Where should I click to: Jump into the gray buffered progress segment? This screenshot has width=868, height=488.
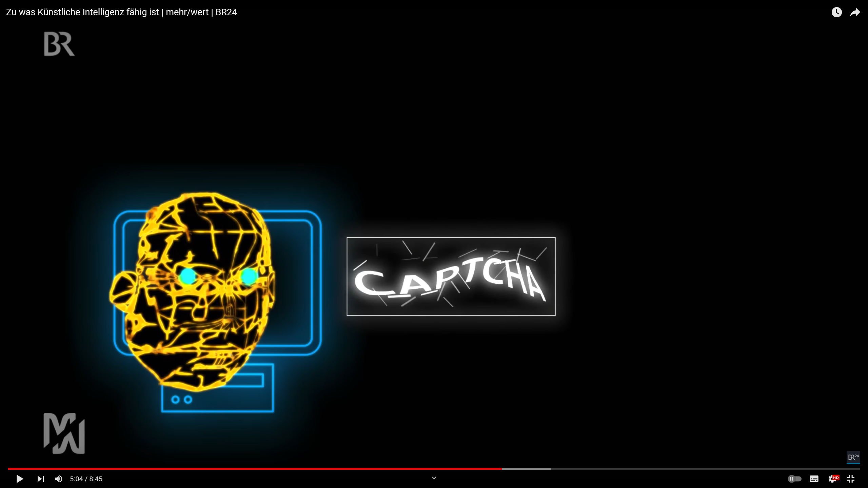[526, 469]
